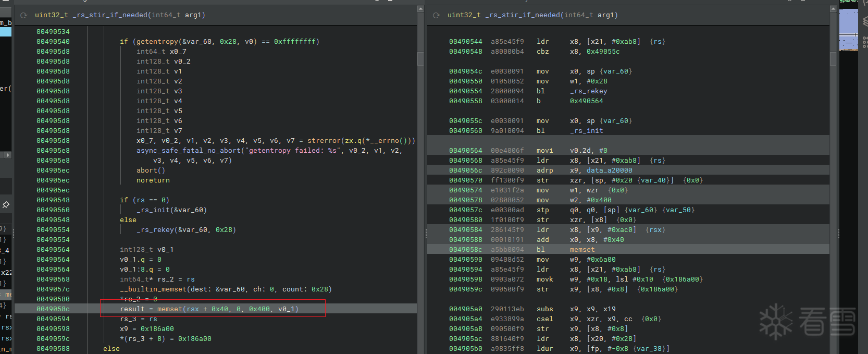
Task: Click address 00490534 in the pseudocode pane
Action: (53, 32)
